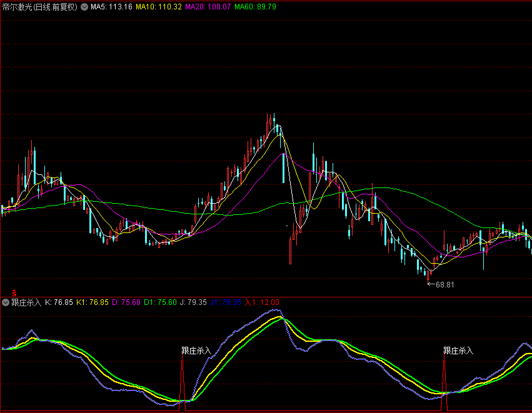
Task: Click 入1: 12.00 indicator value
Action: [x=261, y=302]
